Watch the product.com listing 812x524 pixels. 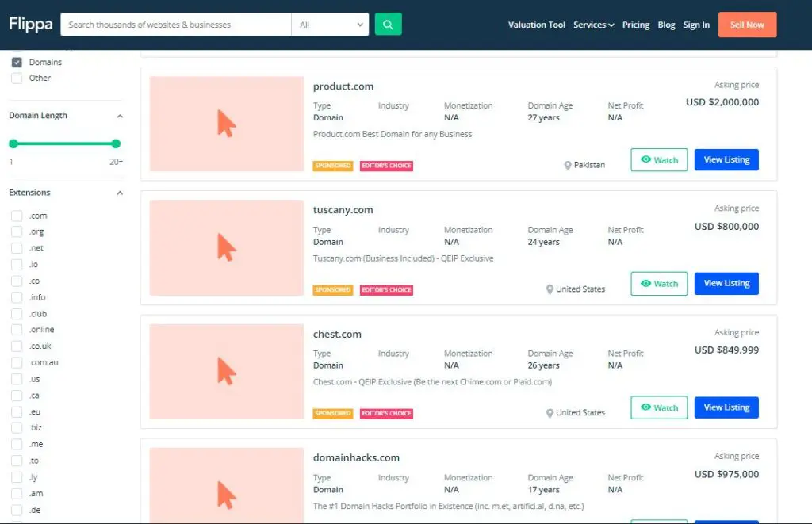coord(659,159)
